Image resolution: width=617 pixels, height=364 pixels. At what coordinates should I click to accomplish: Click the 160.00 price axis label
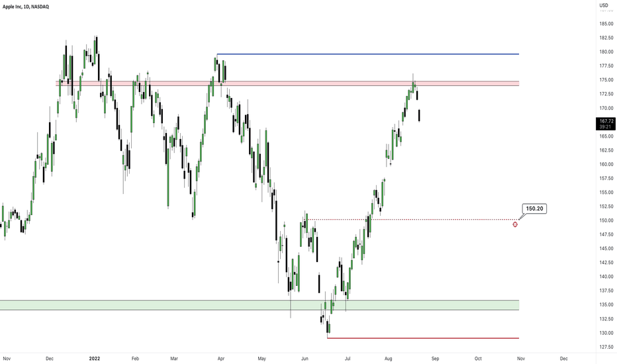(x=606, y=164)
